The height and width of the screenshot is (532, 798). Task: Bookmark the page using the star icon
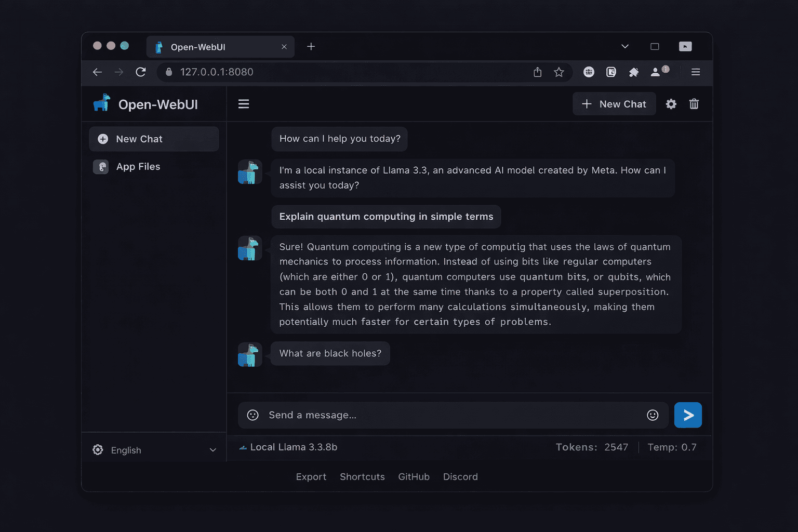click(x=559, y=72)
